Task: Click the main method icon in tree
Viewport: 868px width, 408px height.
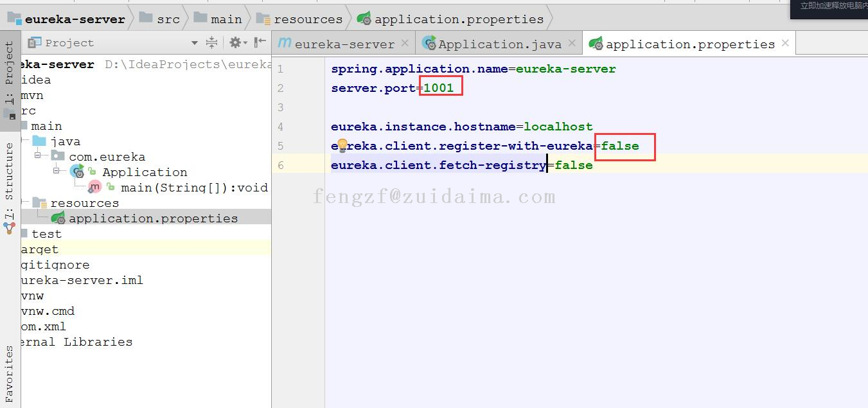Action: pos(95,188)
